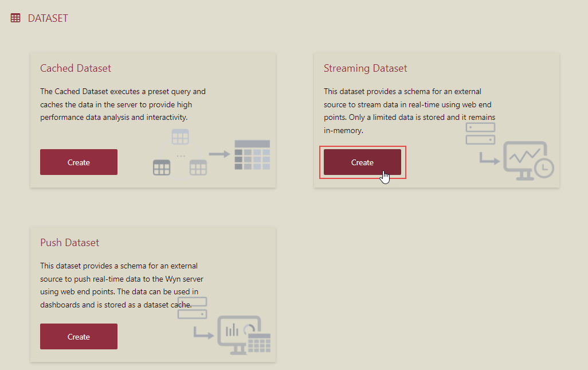Click Create under Cached Dataset

[79, 162]
